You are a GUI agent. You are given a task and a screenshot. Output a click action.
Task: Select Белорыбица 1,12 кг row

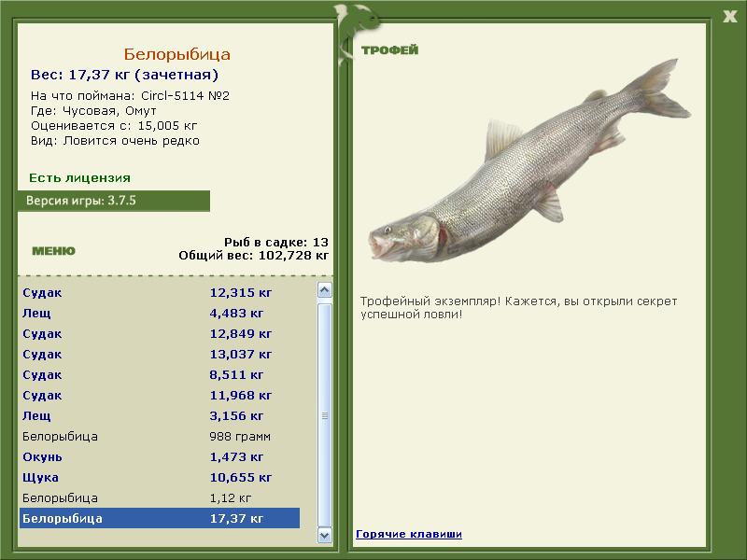pos(160,497)
